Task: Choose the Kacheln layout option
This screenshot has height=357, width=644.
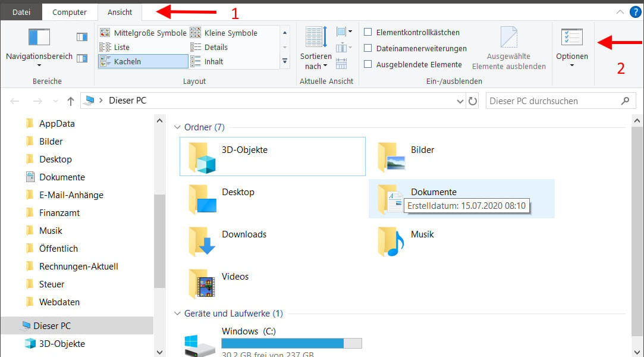Action: (x=143, y=62)
